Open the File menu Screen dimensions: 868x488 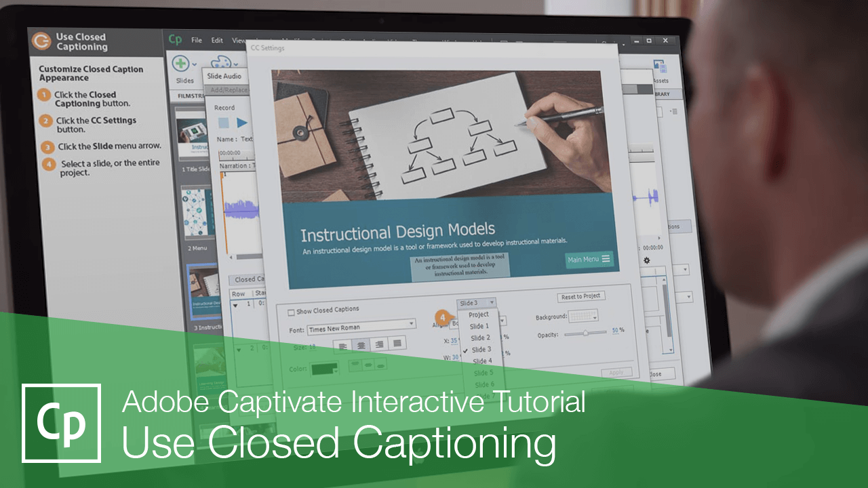(x=196, y=39)
